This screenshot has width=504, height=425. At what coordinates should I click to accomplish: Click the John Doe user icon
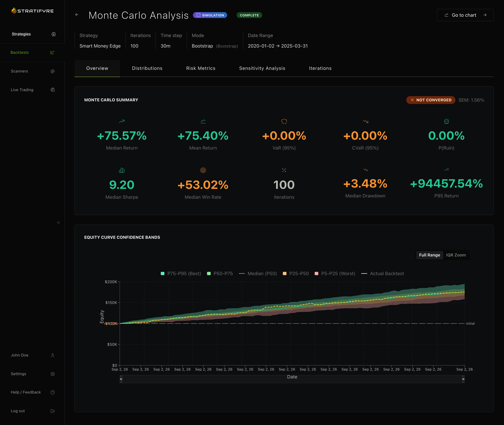52,355
